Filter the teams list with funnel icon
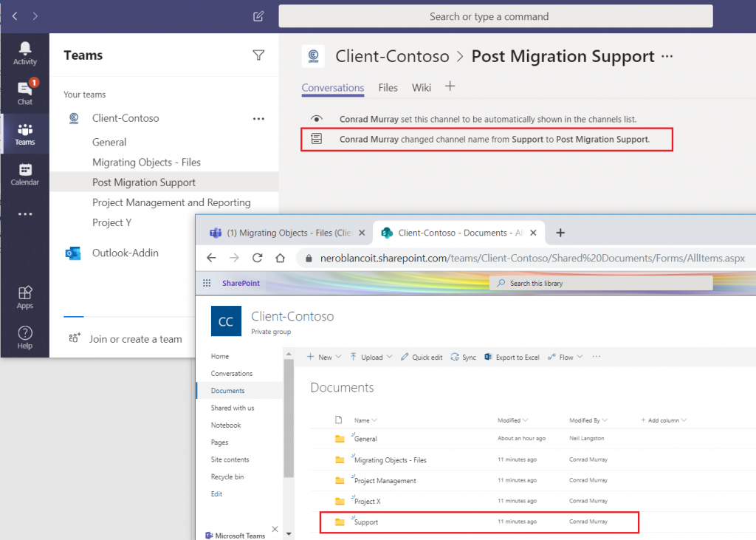This screenshot has width=756, height=540. tap(258, 55)
